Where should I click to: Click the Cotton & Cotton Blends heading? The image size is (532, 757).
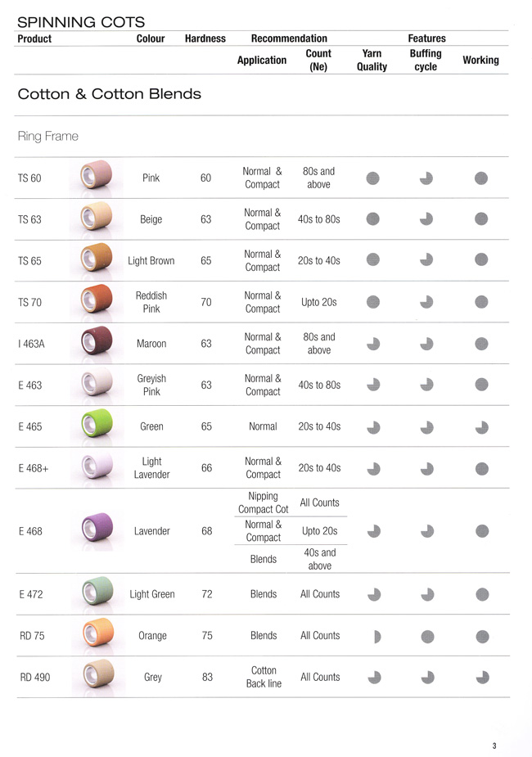110,93
